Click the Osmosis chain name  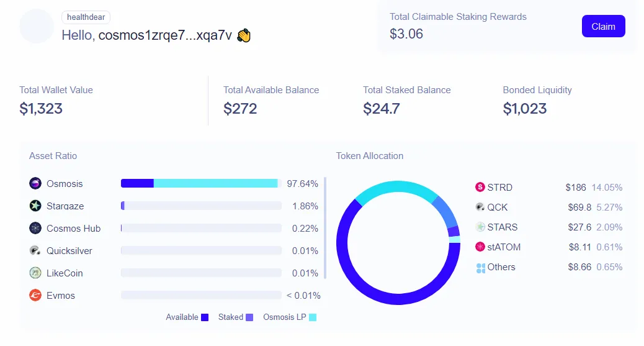[x=65, y=184]
